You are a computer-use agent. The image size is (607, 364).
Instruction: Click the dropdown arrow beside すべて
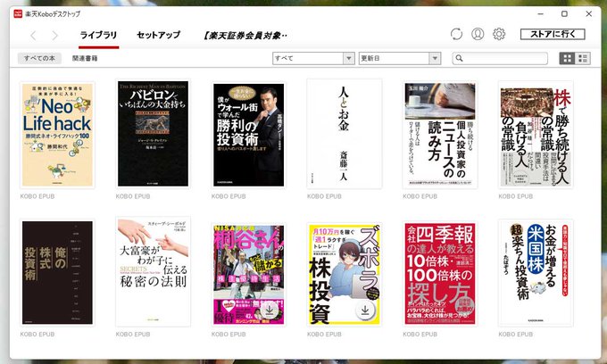(x=348, y=58)
